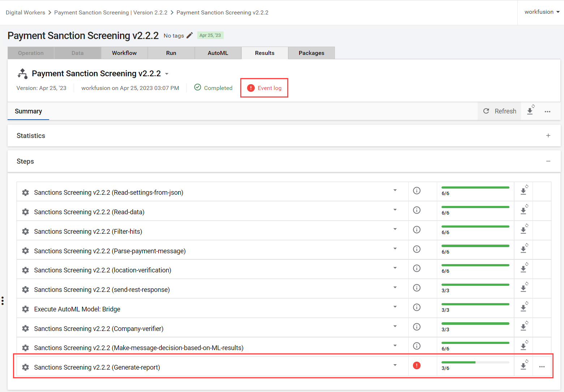Click the Payment Sanction Screening v2.2.2 breadcrumb
564x392 pixels.
(x=223, y=13)
